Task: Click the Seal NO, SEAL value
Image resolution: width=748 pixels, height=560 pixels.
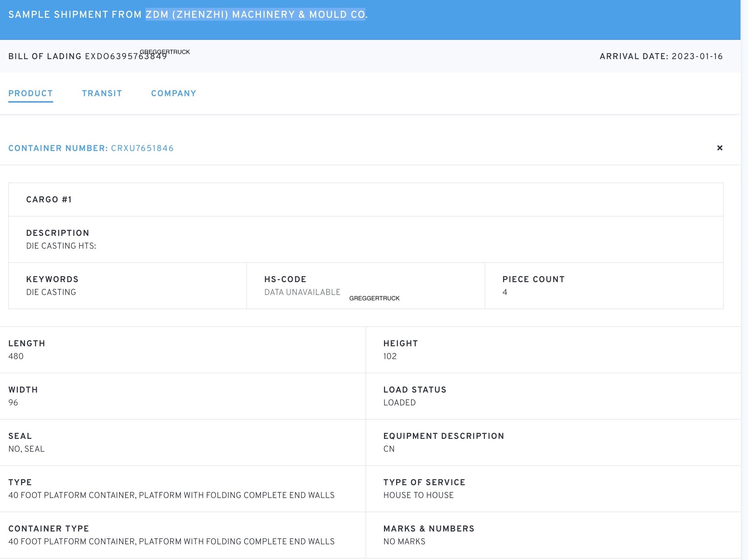Action: point(26,449)
